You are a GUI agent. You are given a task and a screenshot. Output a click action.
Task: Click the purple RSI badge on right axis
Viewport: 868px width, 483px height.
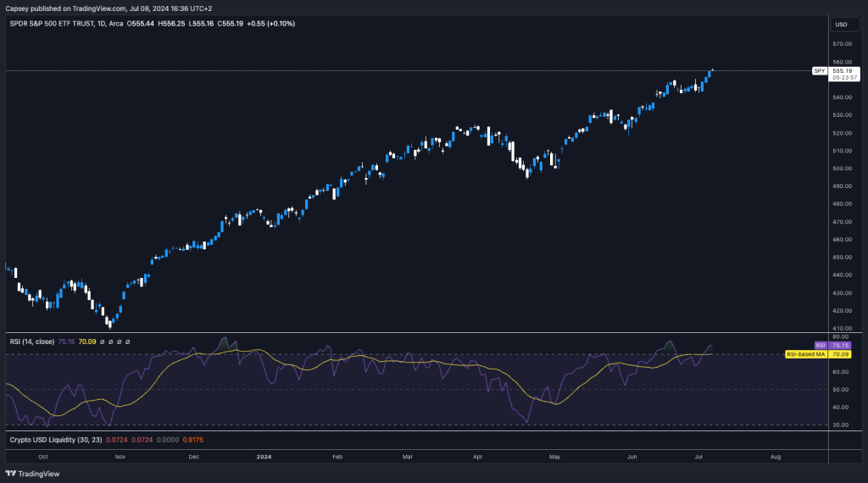819,346
